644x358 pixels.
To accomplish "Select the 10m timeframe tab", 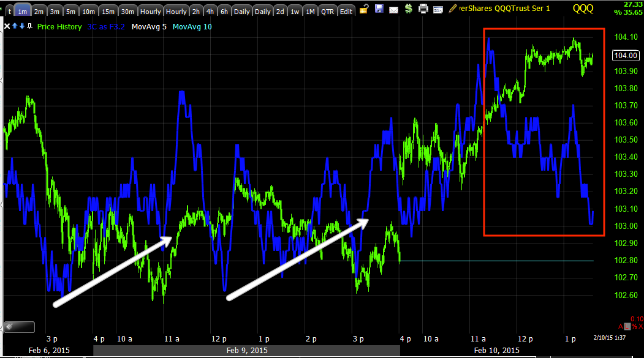I will click(x=88, y=12).
